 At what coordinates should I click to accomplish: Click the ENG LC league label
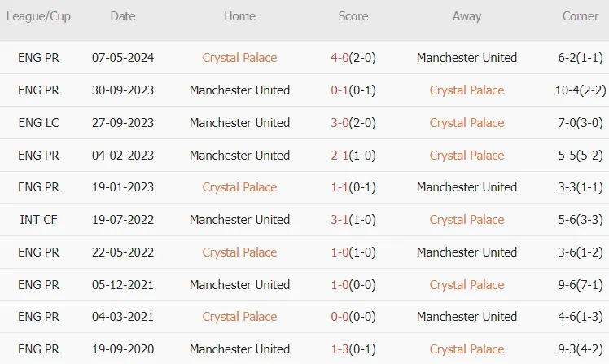(38, 123)
